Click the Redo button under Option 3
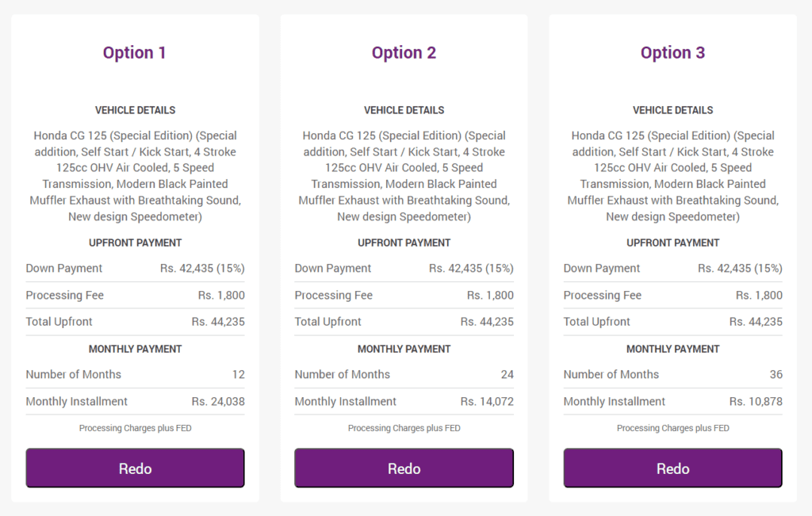Screen dimensions: 812x516 (672, 468)
